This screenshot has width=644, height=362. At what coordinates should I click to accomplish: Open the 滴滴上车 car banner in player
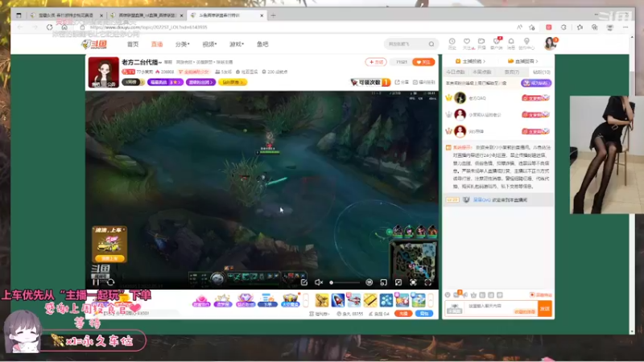109,245
